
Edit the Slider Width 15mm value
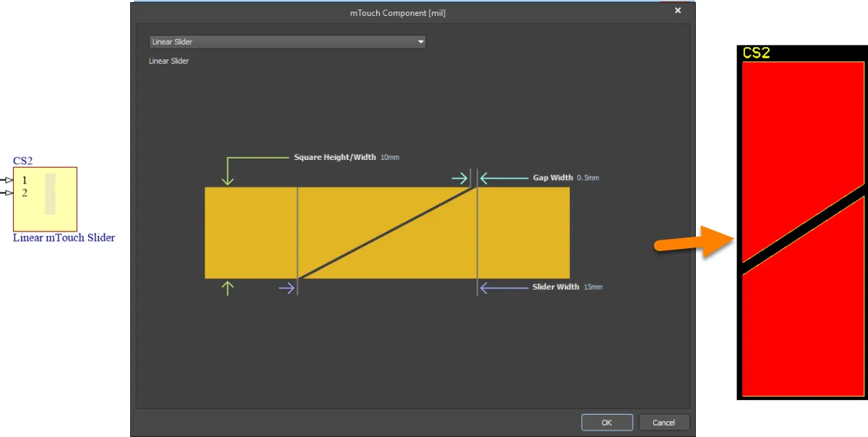[593, 287]
